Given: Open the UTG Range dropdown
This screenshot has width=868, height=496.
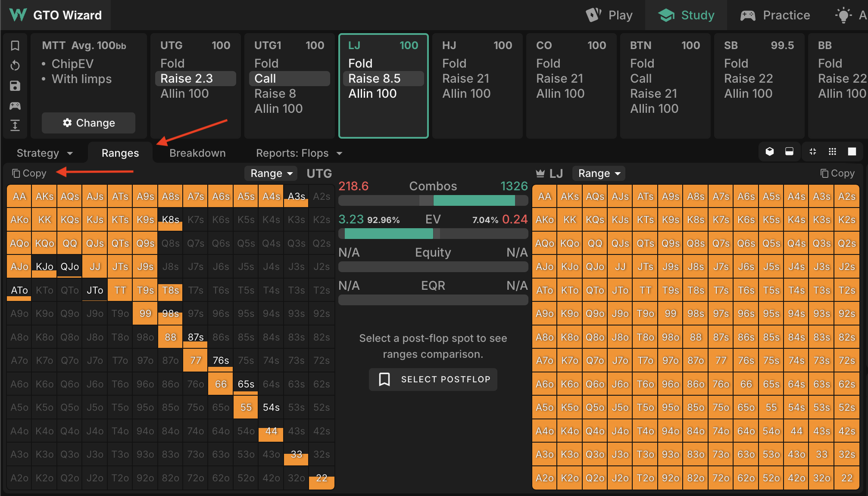Looking at the screenshot, I should (x=271, y=174).
